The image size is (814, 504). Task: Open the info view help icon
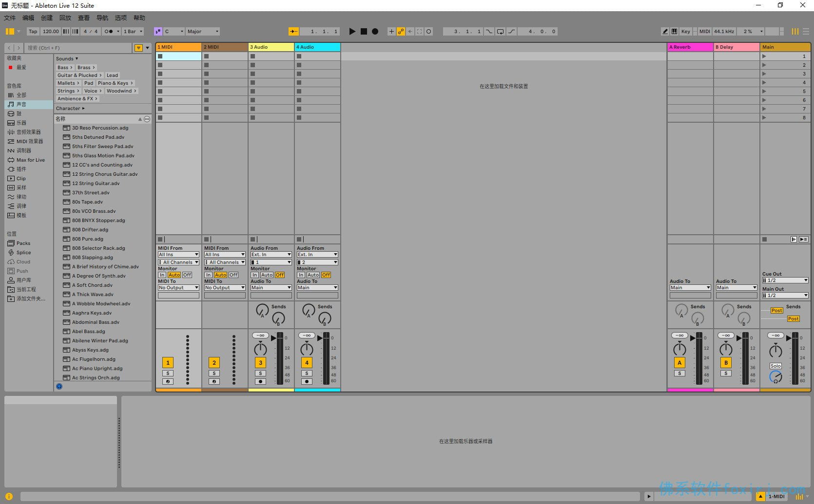9,497
